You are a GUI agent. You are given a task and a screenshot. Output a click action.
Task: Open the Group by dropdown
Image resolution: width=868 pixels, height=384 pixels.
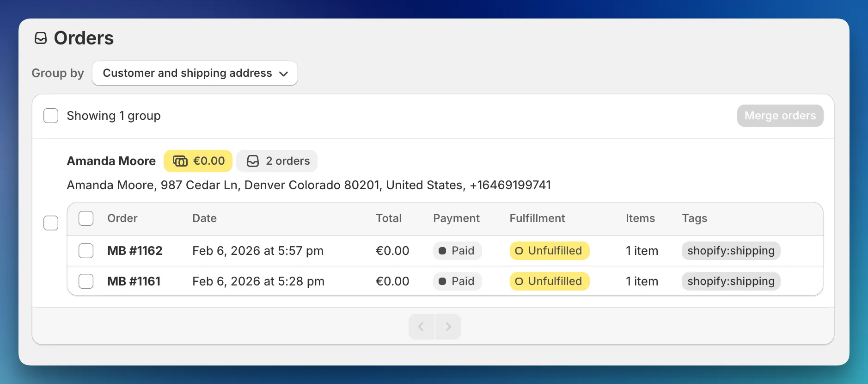point(195,73)
